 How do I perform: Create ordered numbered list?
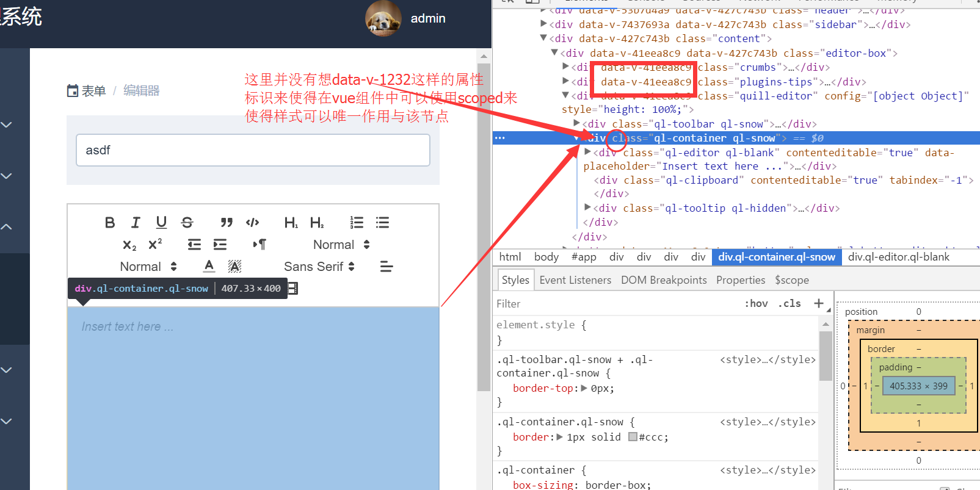(357, 223)
